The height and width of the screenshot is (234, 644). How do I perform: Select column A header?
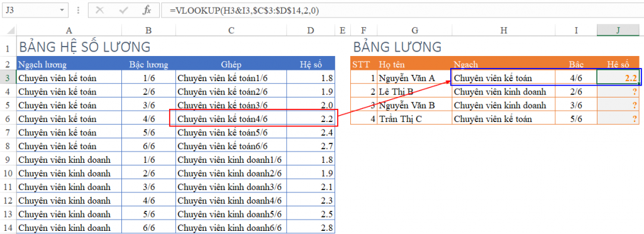pyautogui.click(x=69, y=30)
